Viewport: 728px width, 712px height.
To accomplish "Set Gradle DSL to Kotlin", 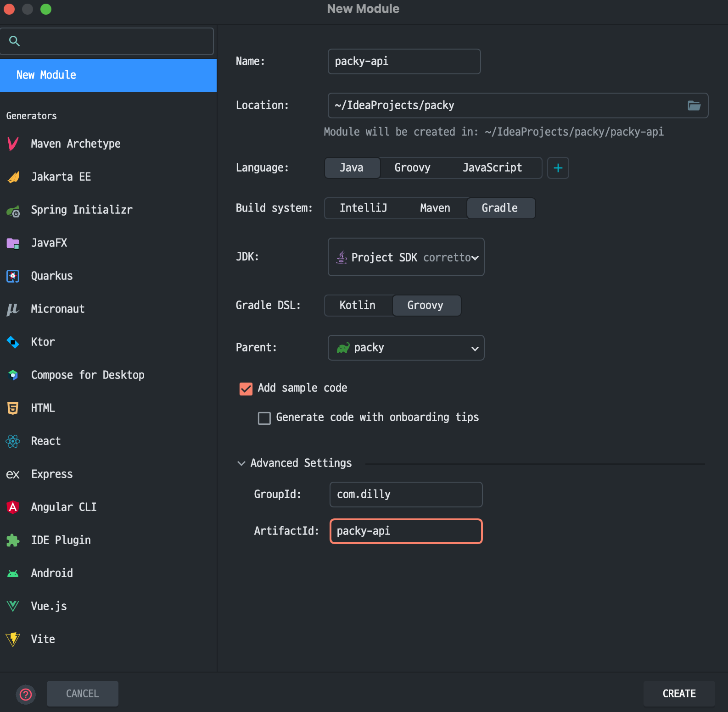I will coord(358,306).
